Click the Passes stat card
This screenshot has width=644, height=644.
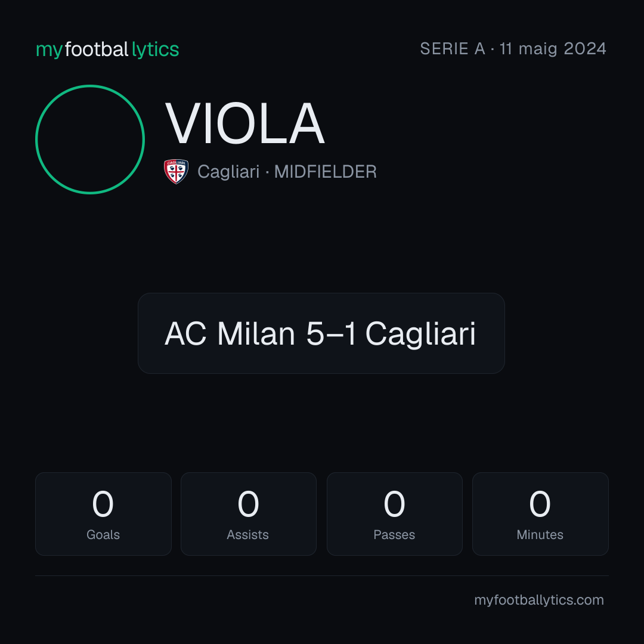pyautogui.click(x=394, y=514)
